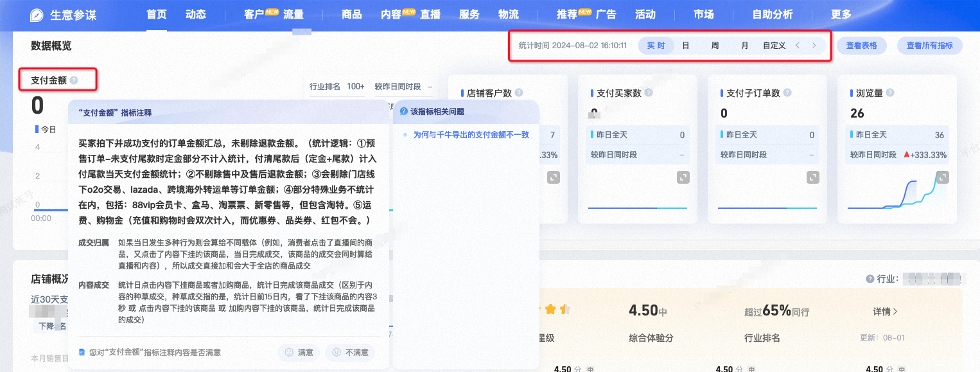Click the 行业排名 100+ label
Viewport: 980px width, 372px height.
pyautogui.click(x=337, y=86)
